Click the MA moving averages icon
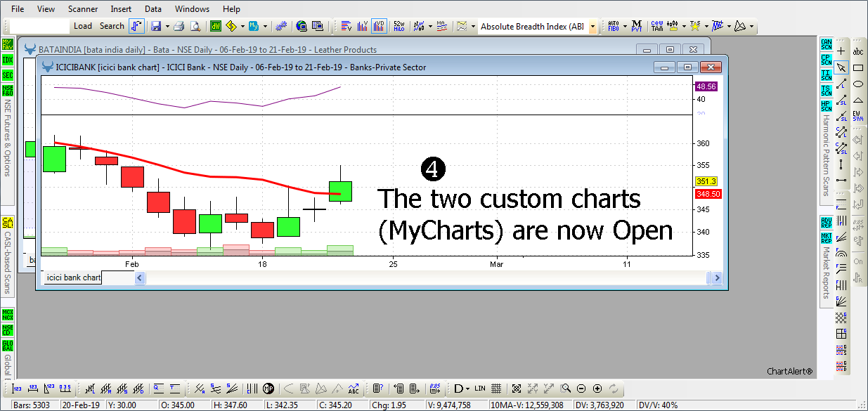 pos(442,26)
